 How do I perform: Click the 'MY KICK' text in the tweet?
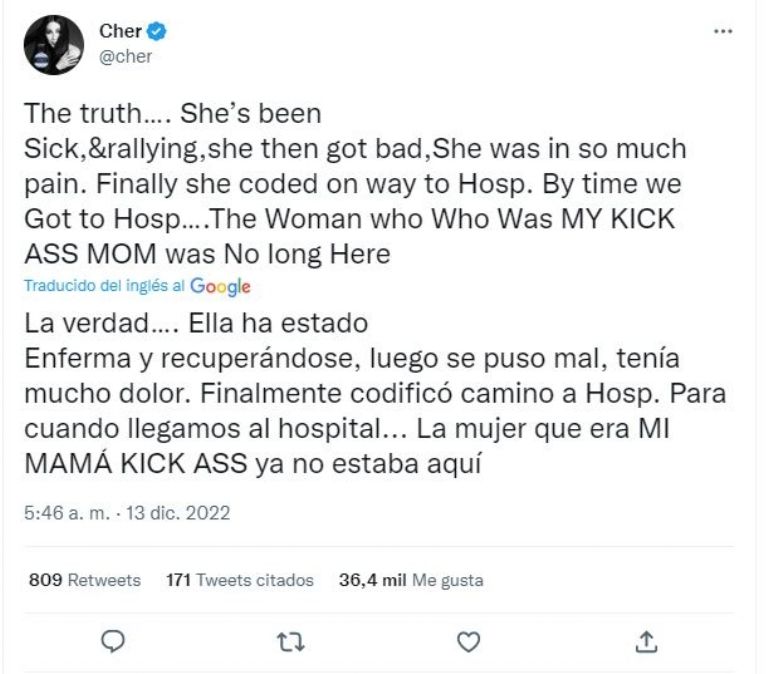(x=623, y=220)
